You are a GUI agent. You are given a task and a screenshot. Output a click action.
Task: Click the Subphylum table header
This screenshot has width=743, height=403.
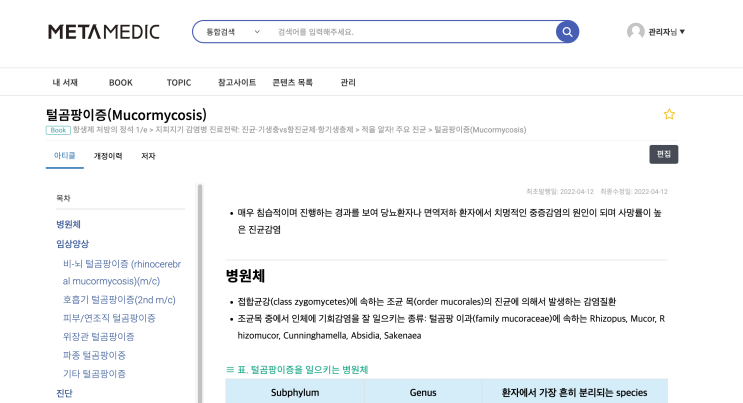pos(295,393)
